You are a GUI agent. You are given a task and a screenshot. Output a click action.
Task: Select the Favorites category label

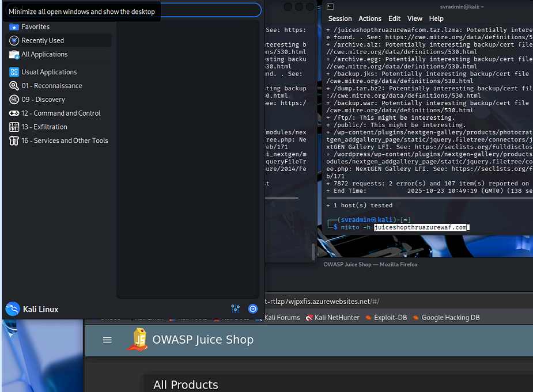[x=35, y=27]
